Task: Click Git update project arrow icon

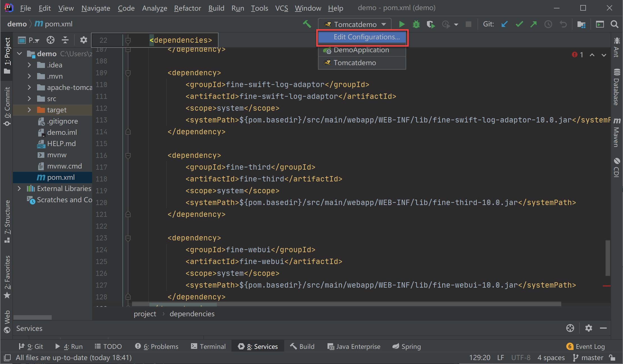Action: pos(504,24)
